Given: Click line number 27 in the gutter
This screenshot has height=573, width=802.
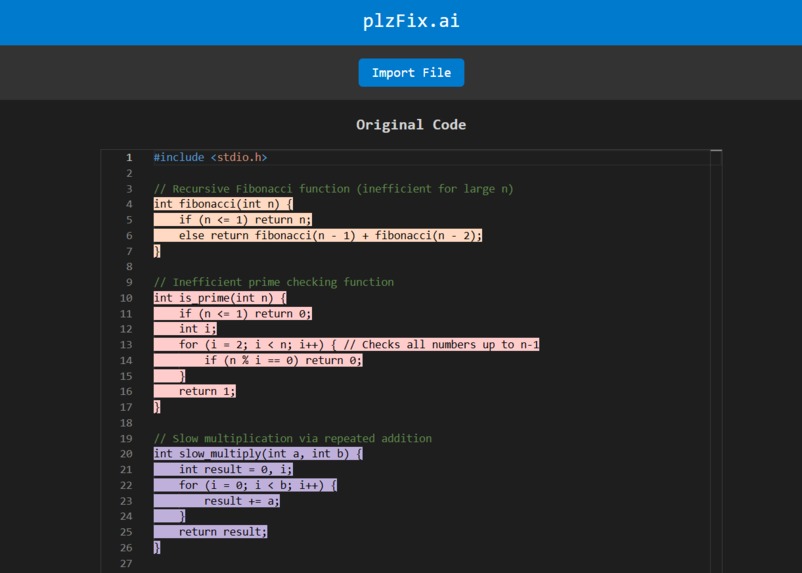Looking at the screenshot, I should tap(126, 563).
